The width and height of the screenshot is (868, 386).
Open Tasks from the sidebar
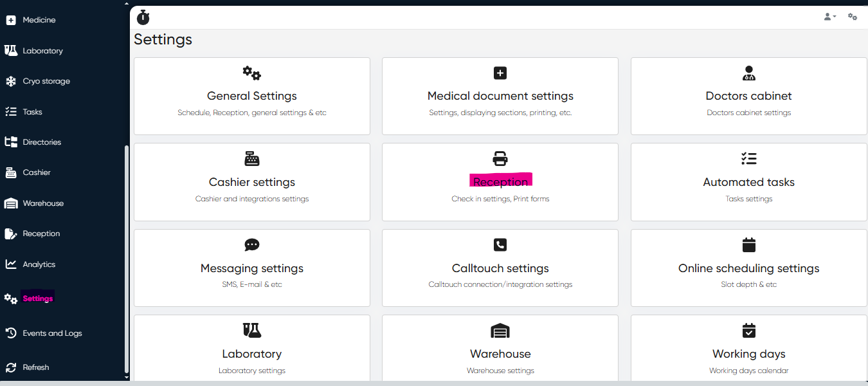(32, 112)
